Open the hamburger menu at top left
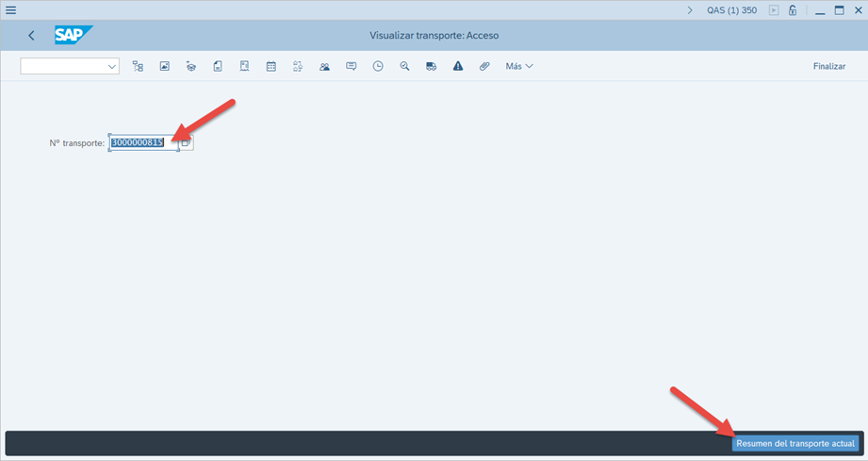 11,10
